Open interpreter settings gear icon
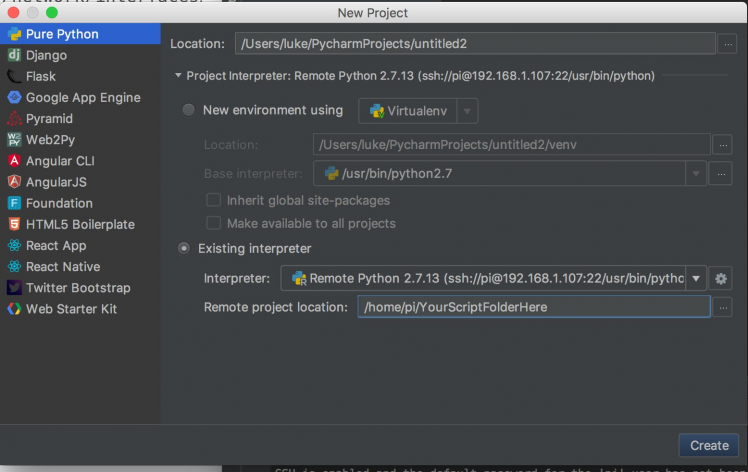Image resolution: width=748 pixels, height=472 pixels. (x=721, y=279)
